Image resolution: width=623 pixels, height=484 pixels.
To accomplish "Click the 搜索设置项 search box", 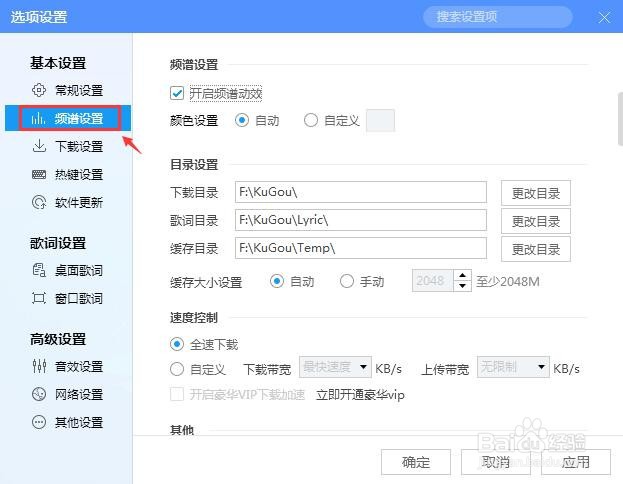I will [497, 17].
